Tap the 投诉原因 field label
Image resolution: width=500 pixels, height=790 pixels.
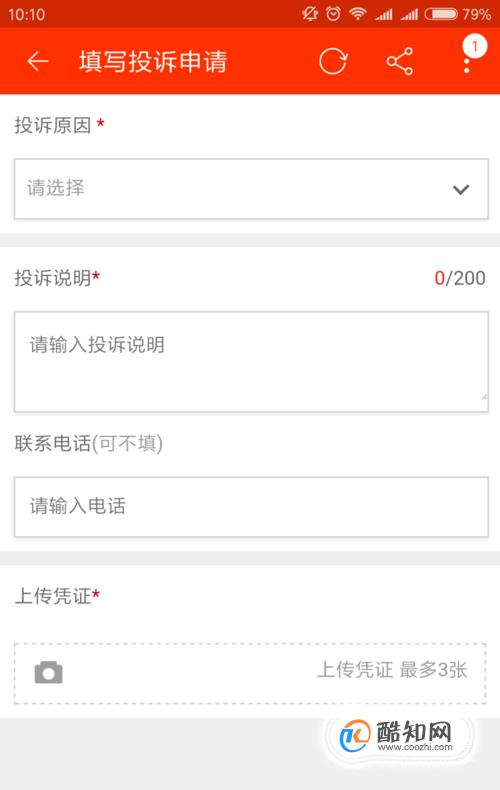click(52, 125)
